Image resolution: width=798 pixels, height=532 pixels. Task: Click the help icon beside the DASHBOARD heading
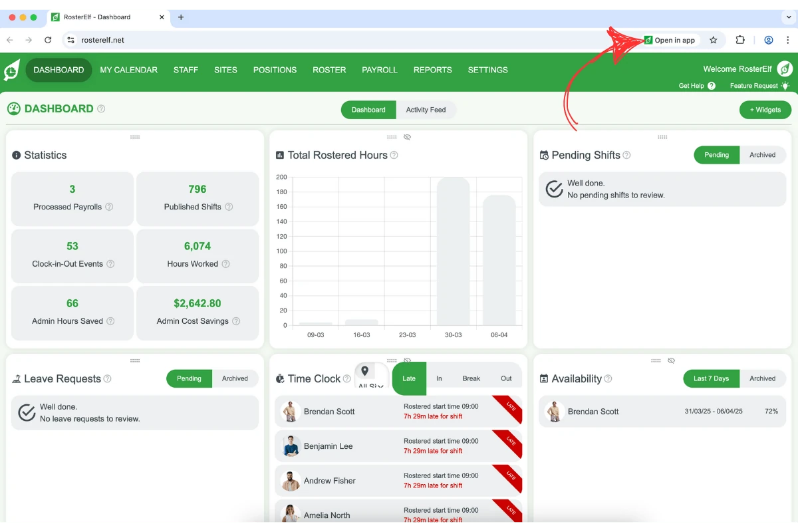pos(101,108)
